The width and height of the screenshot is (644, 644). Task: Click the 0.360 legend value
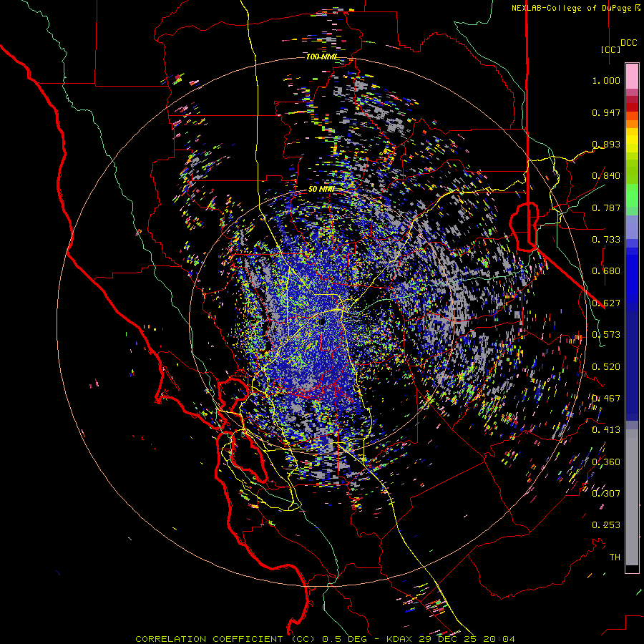point(606,462)
